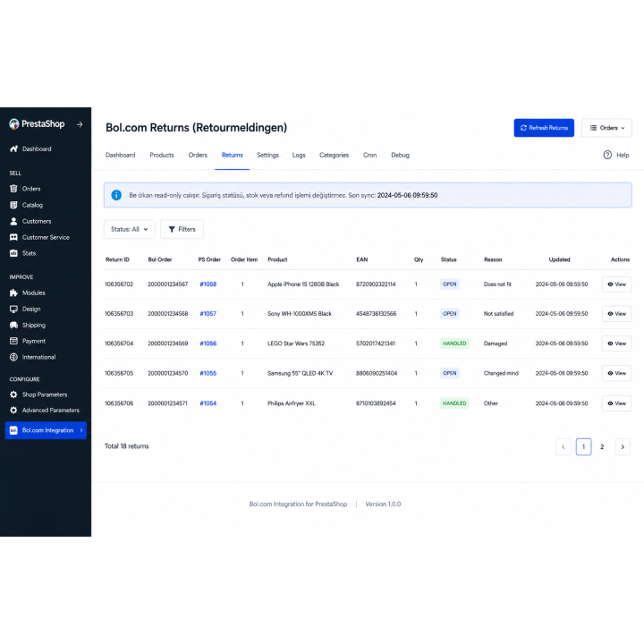The image size is (644, 644).
Task: Select product Samsung 55" QLED 4K TV
Action: pyautogui.click(x=301, y=373)
